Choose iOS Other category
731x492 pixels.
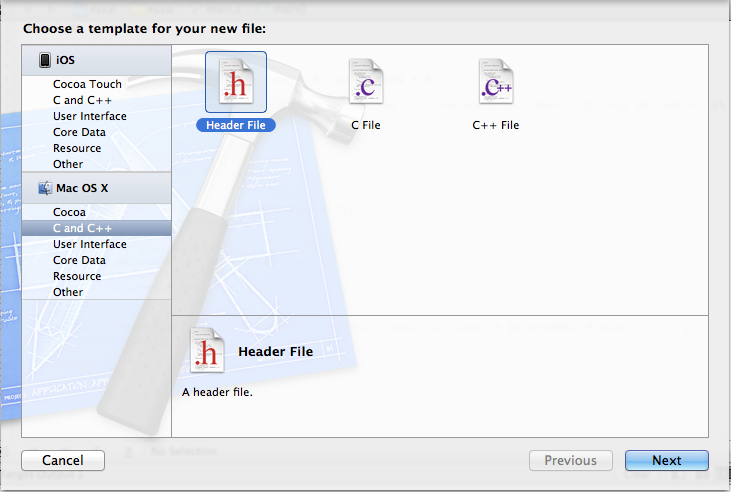point(68,164)
